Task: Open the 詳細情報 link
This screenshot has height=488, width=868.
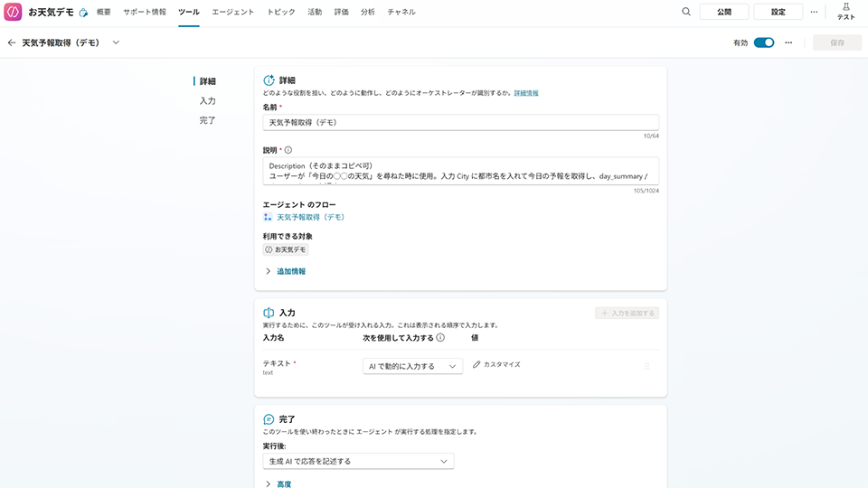Action: point(526,93)
